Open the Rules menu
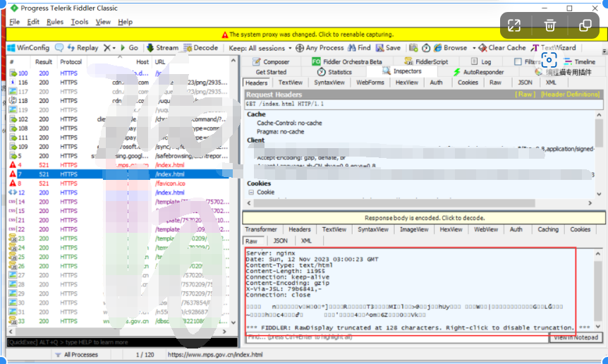Image resolution: width=608 pixels, height=364 pixels. (55, 22)
